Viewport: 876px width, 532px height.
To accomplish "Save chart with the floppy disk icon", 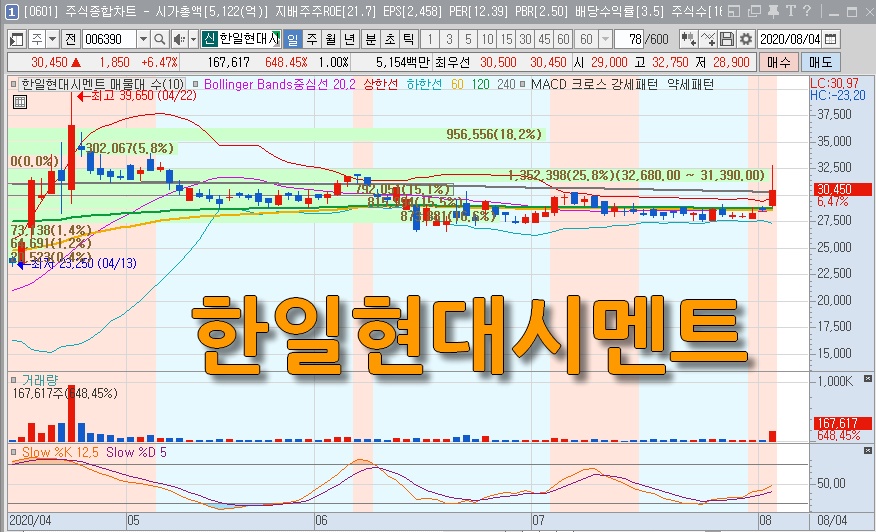I will (726, 39).
